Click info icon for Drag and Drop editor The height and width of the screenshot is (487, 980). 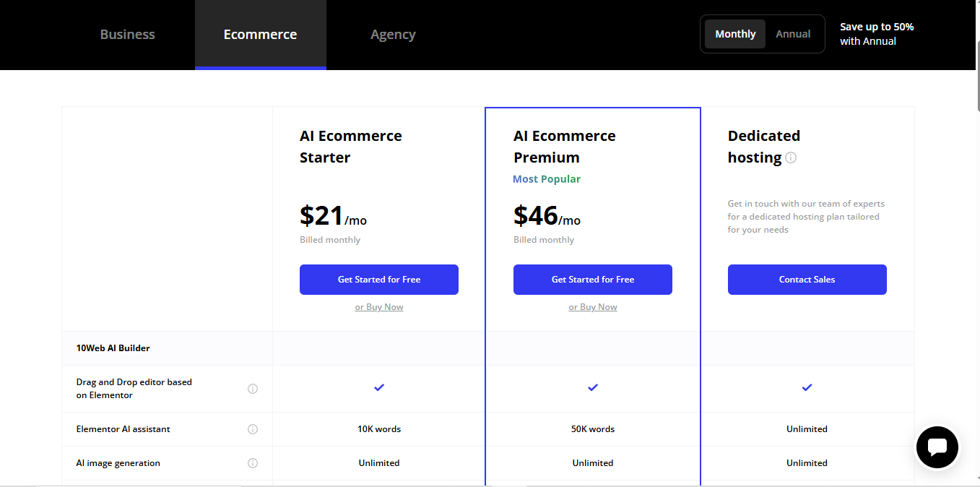(x=253, y=389)
